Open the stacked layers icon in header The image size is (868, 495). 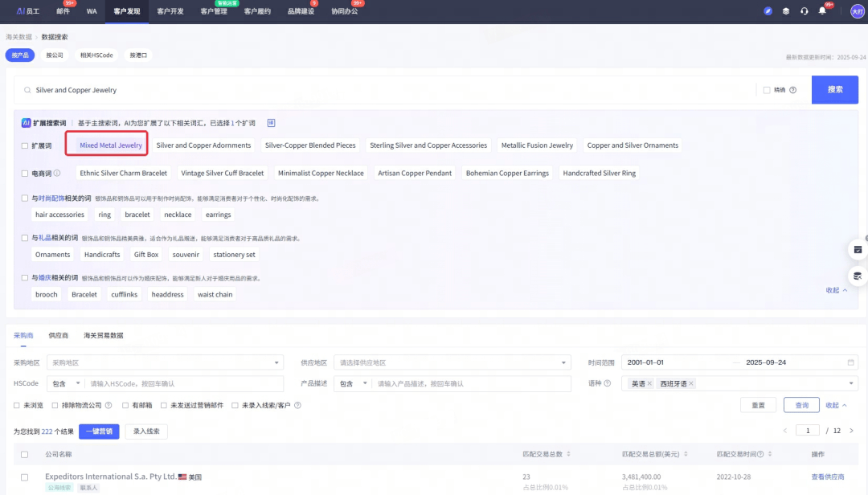pyautogui.click(x=786, y=11)
